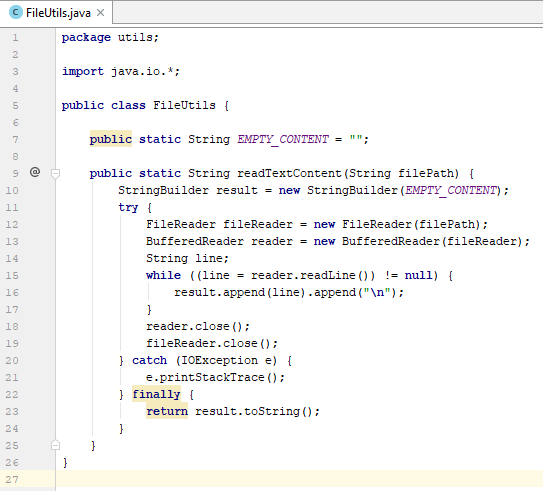Close the FileUtils.java tab

click(100, 13)
